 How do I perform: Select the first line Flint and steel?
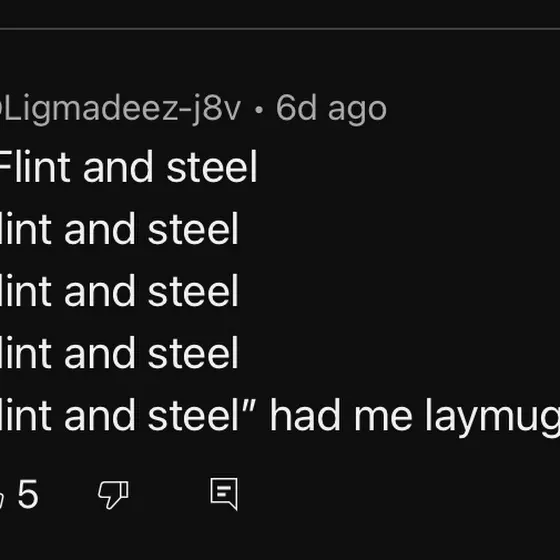[x=128, y=167]
